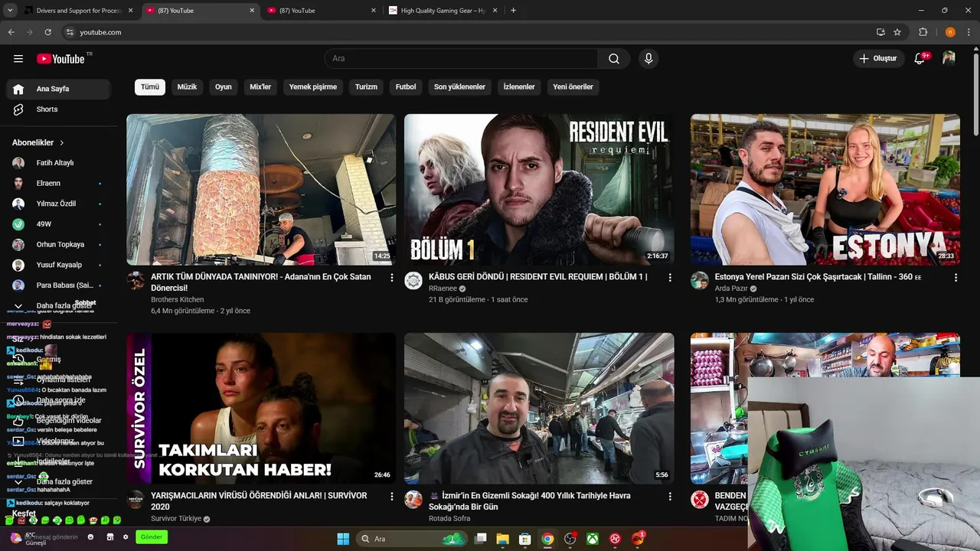Select the Son yüklenenler filter chip

tap(459, 87)
